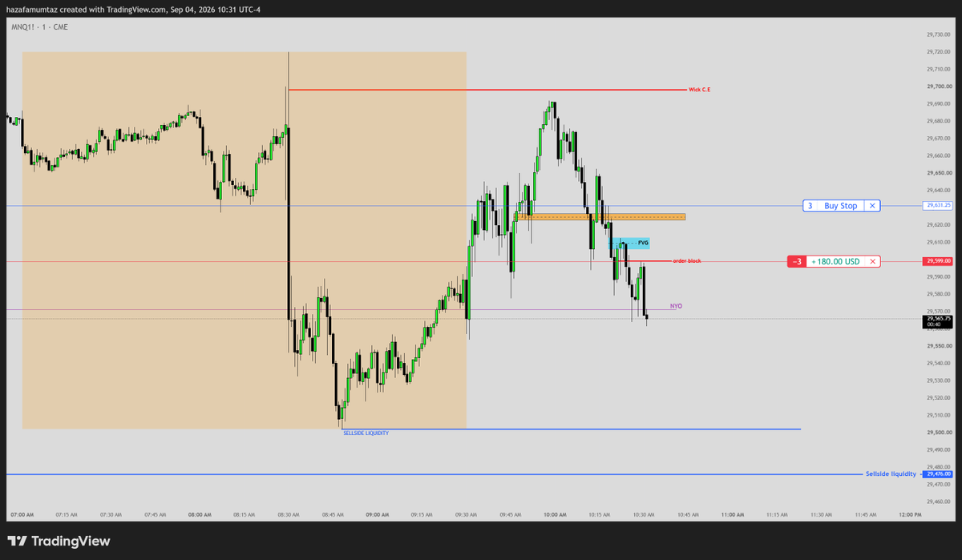Click the 10:30 AM time axis label

(x=645, y=514)
